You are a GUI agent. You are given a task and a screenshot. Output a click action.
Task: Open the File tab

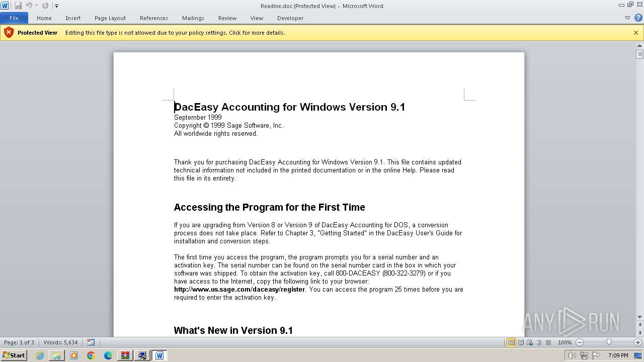tap(14, 18)
